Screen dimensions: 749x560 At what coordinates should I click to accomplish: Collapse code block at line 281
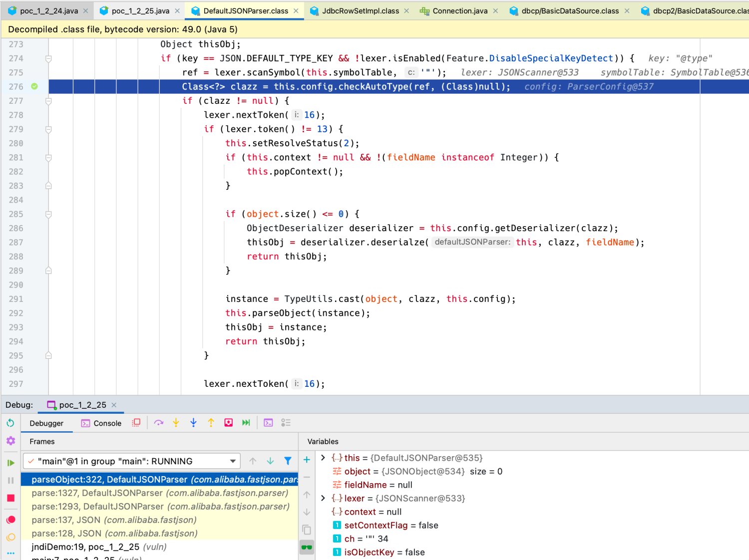[48, 158]
